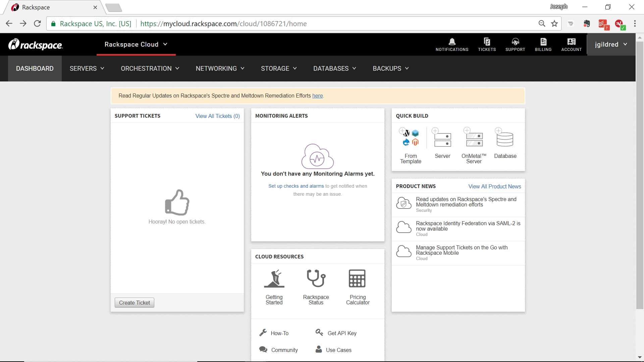Screen dimensions: 644x362
Task: Open the Get API Key link
Action: tap(336, 333)
